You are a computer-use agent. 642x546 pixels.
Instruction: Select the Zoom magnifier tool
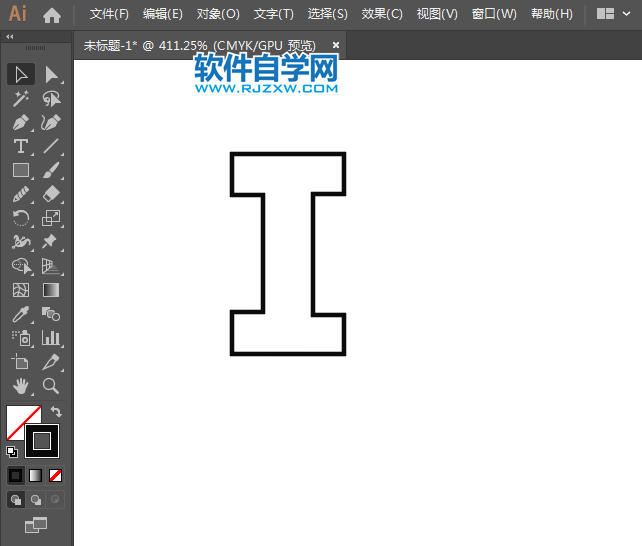point(51,386)
